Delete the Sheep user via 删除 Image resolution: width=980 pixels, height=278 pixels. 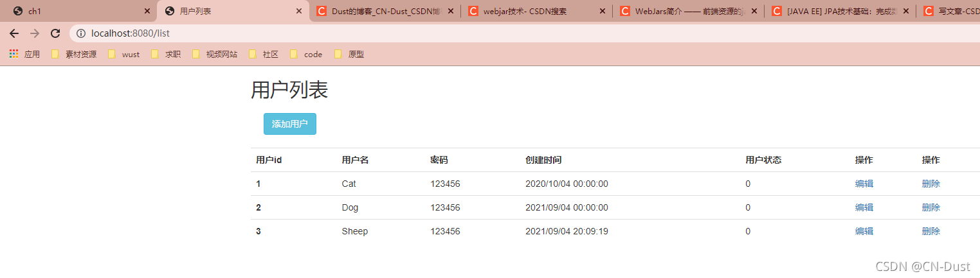pos(931,231)
